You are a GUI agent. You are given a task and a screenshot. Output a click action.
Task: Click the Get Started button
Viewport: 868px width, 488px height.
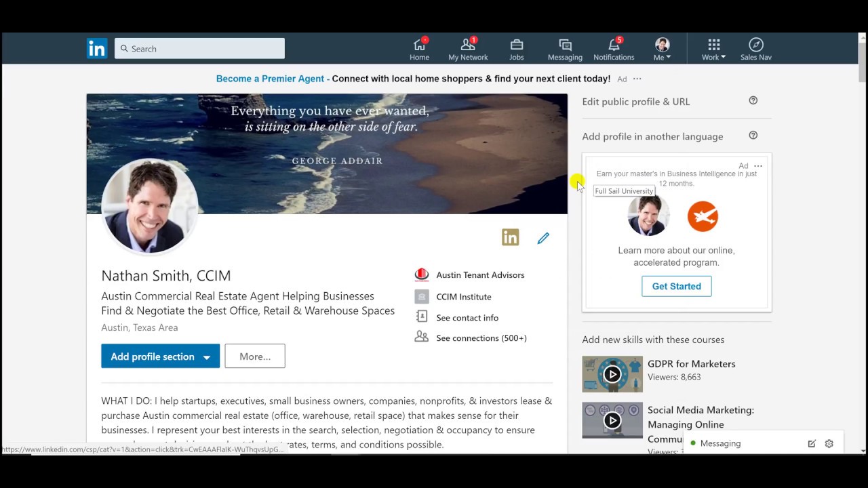tap(676, 286)
